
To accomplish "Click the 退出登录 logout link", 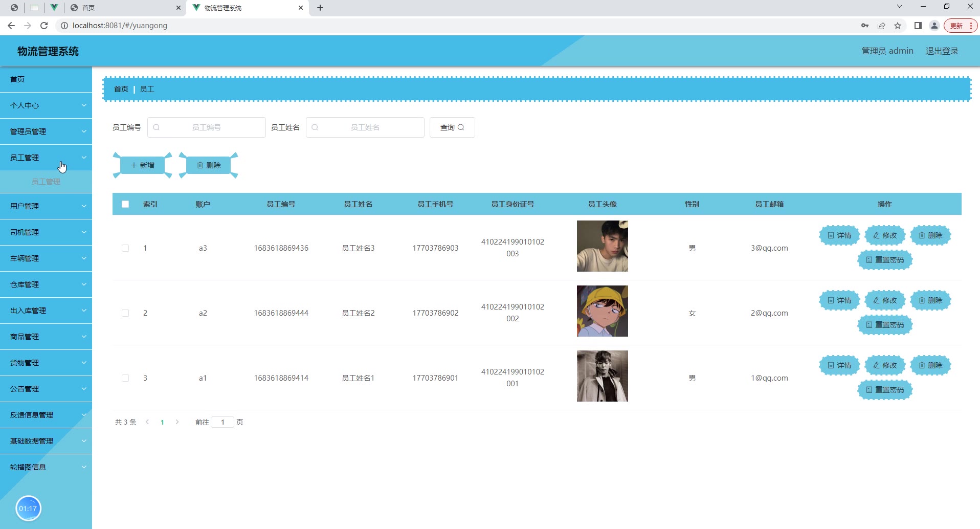I will click(x=942, y=51).
